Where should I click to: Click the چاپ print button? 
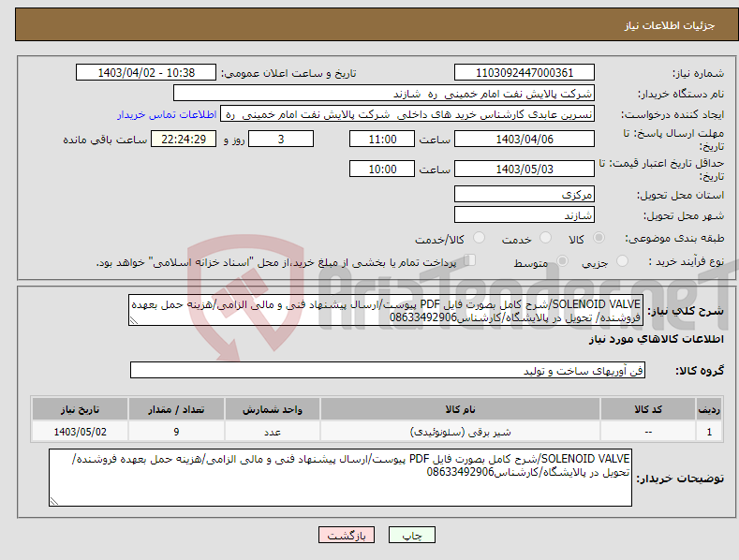[412, 535]
